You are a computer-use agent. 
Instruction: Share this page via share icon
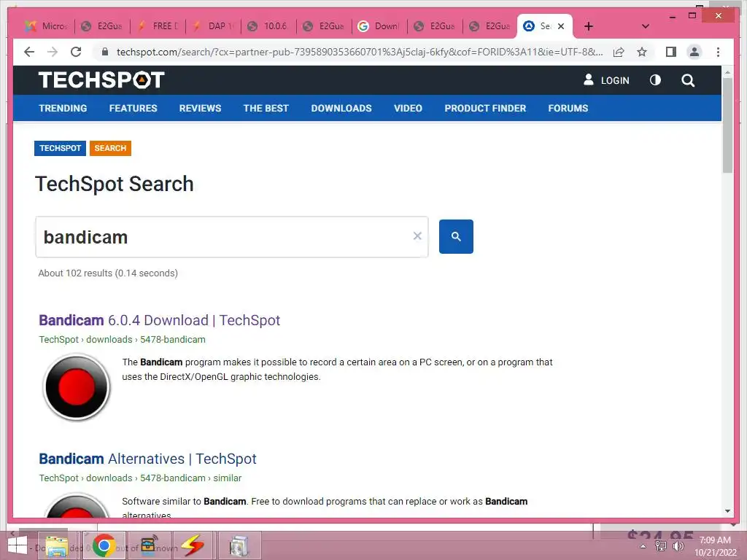coord(619,52)
